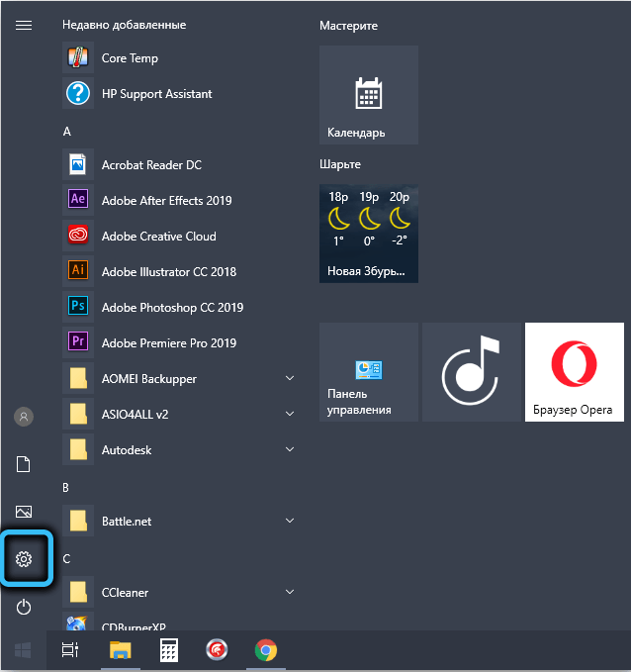
Task: Expand the ASIO4ALL v2 chevron
Action: coord(290,414)
